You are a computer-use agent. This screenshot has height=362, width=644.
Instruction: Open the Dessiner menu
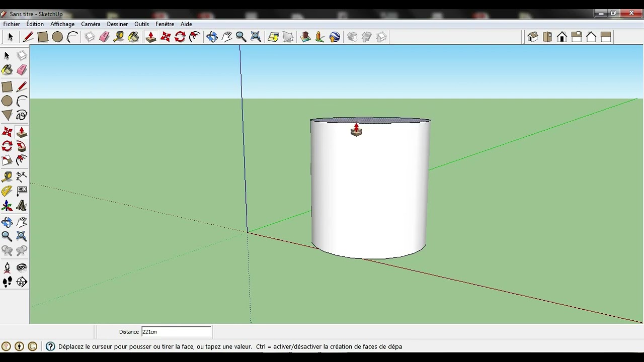[117, 24]
